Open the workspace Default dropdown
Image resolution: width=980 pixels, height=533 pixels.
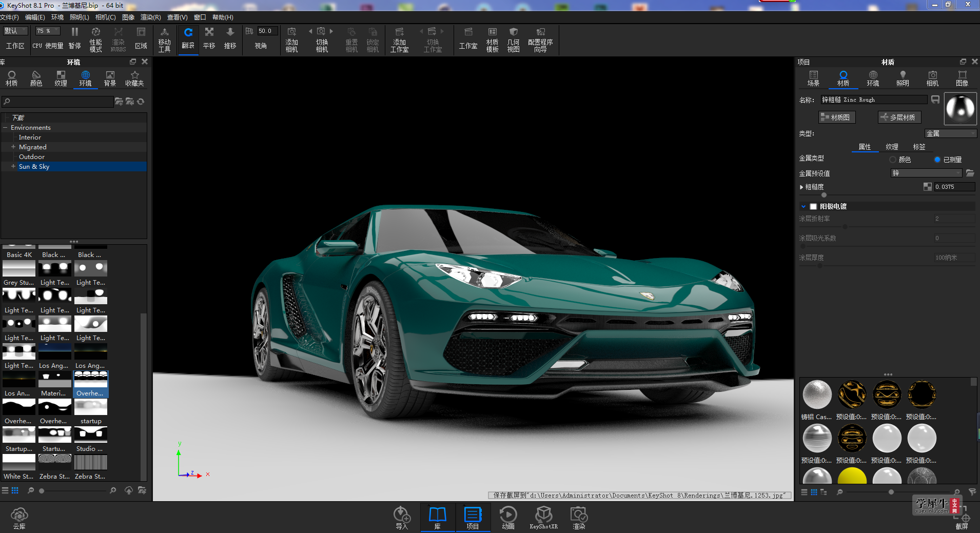tap(15, 31)
